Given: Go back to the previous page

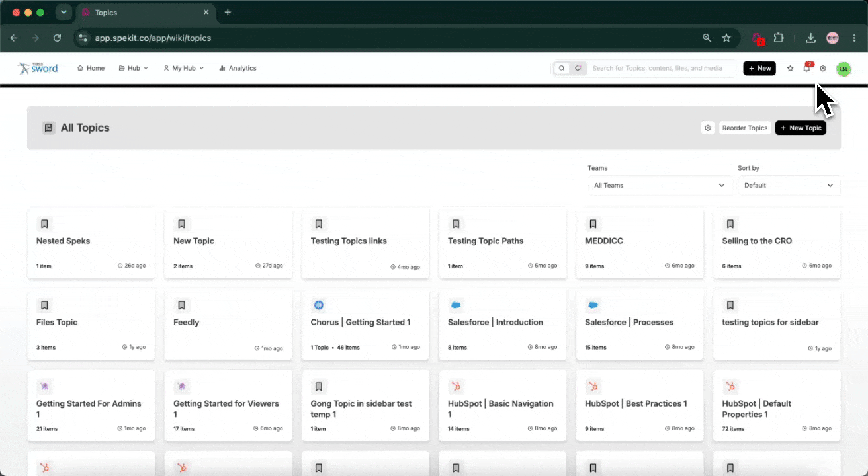Looking at the screenshot, I should pyautogui.click(x=14, y=38).
